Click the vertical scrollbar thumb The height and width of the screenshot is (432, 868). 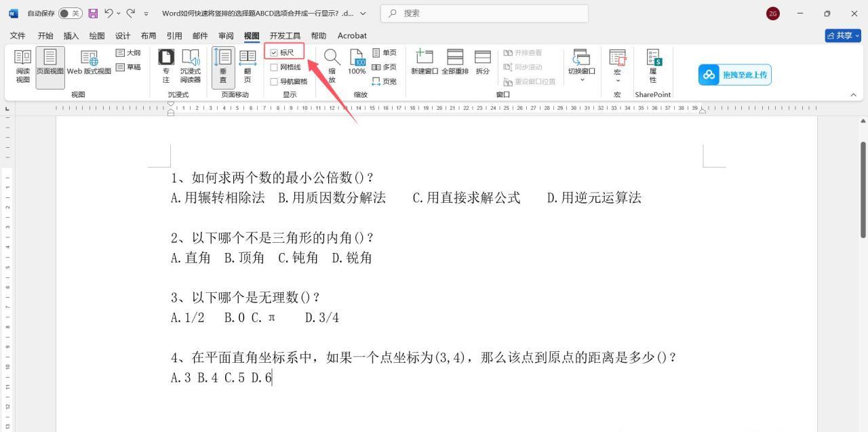[863, 190]
